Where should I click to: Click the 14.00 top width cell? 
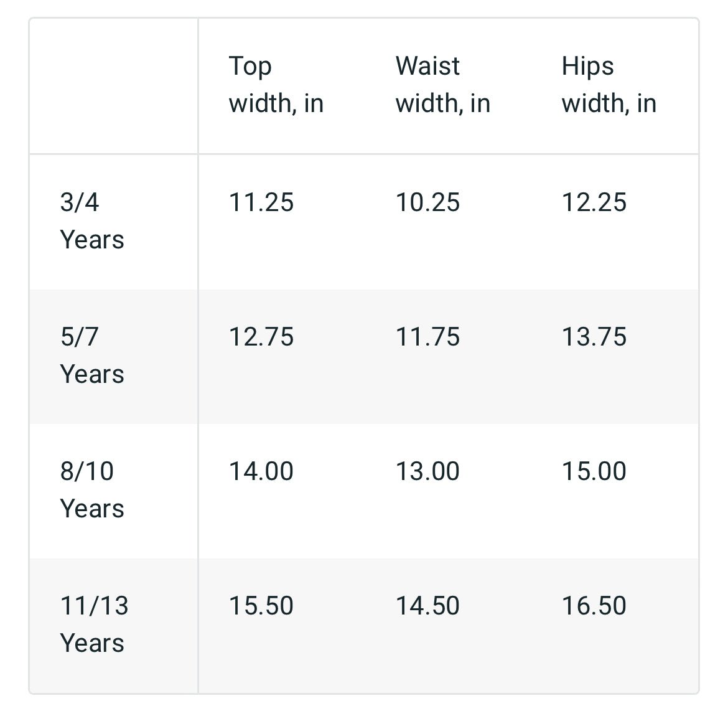tap(261, 472)
